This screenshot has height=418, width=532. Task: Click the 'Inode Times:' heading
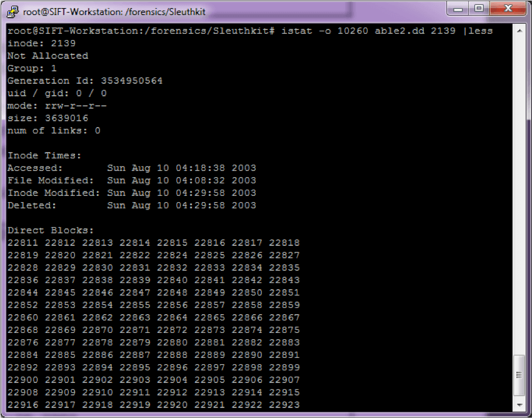pos(44,155)
